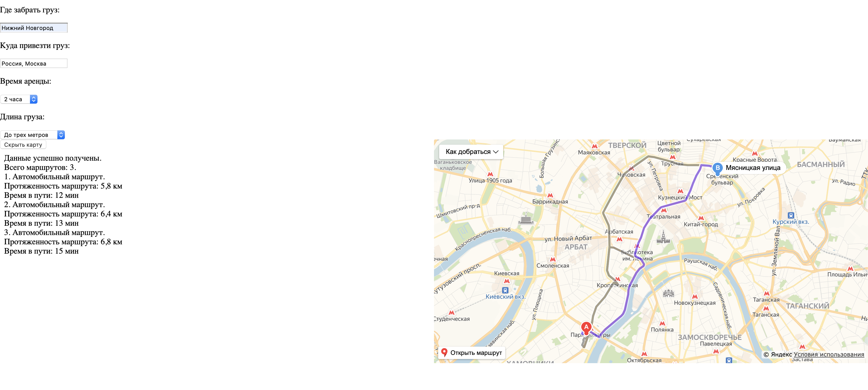Click the Открыть маршрут button on map
This screenshot has height=390, width=868.
click(472, 353)
